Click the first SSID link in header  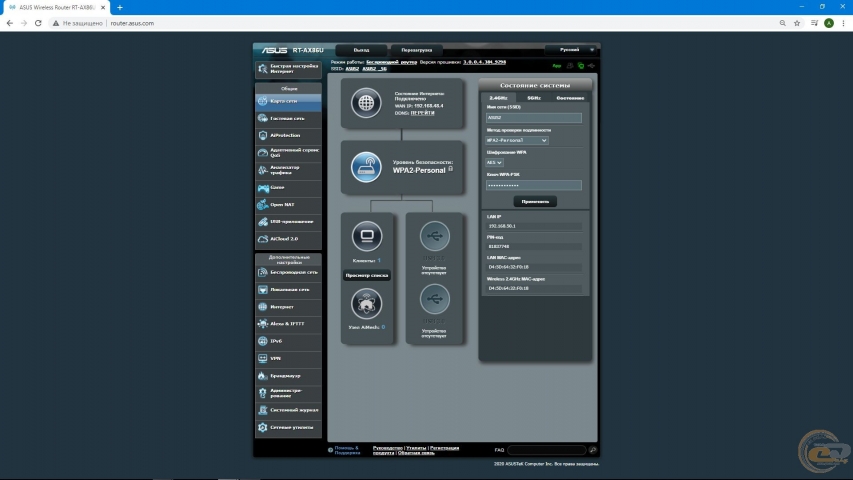pos(353,69)
